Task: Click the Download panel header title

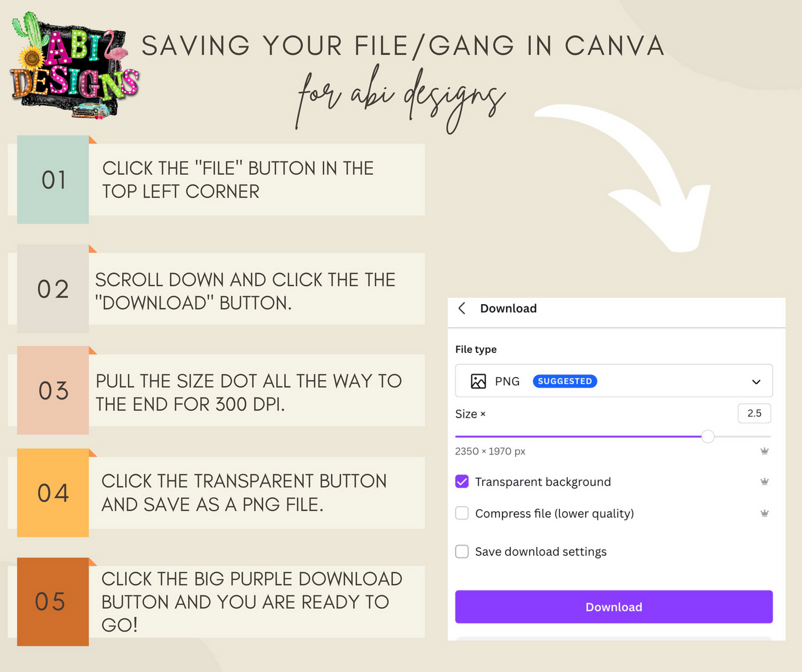Action: coord(508,309)
